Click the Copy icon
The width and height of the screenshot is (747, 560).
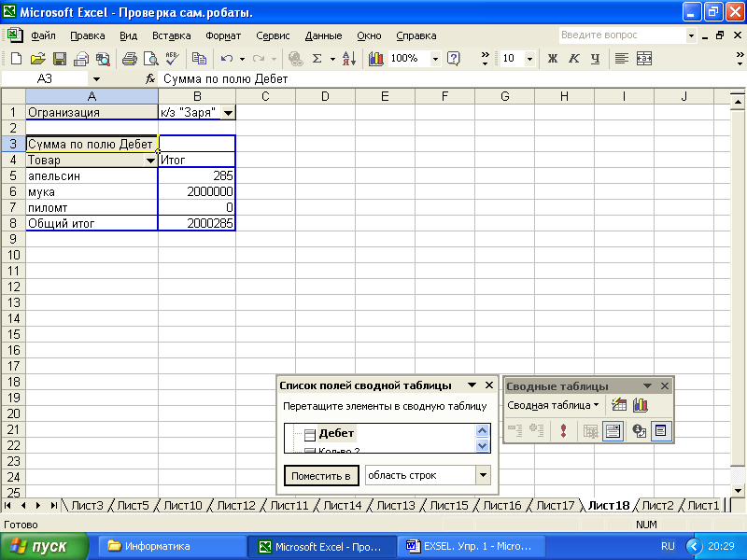[199, 59]
